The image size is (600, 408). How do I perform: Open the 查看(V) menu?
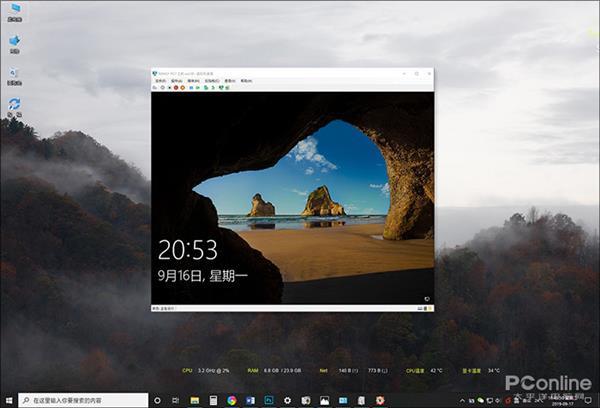point(230,81)
